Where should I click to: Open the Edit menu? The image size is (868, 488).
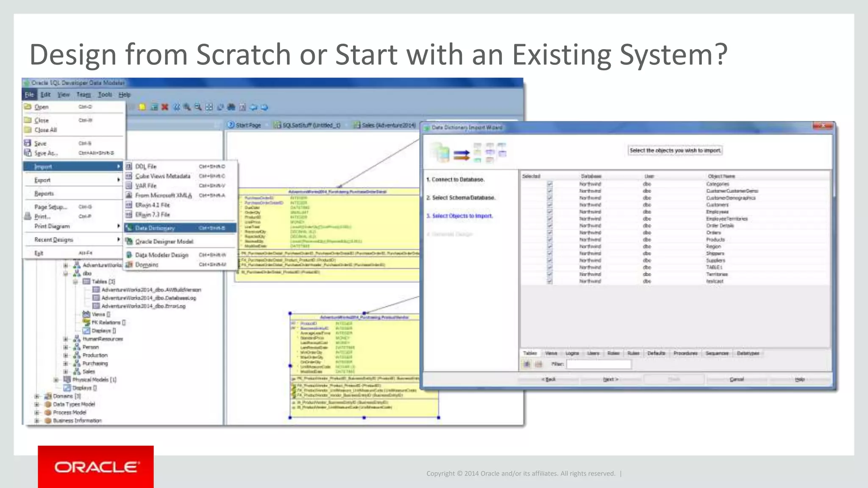pyautogui.click(x=46, y=94)
